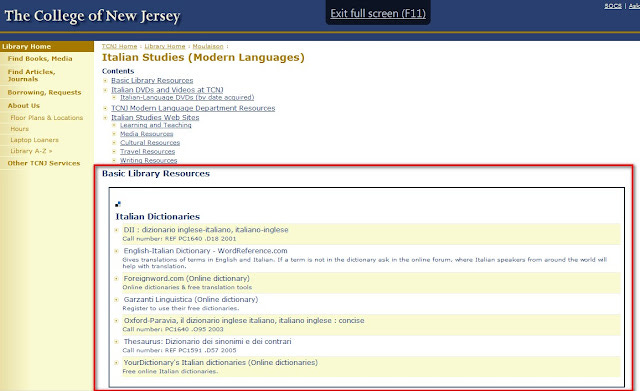Image resolution: width=640 pixels, height=391 pixels.
Task: Click the Exit full screen (F11) notice
Action: tap(378, 13)
